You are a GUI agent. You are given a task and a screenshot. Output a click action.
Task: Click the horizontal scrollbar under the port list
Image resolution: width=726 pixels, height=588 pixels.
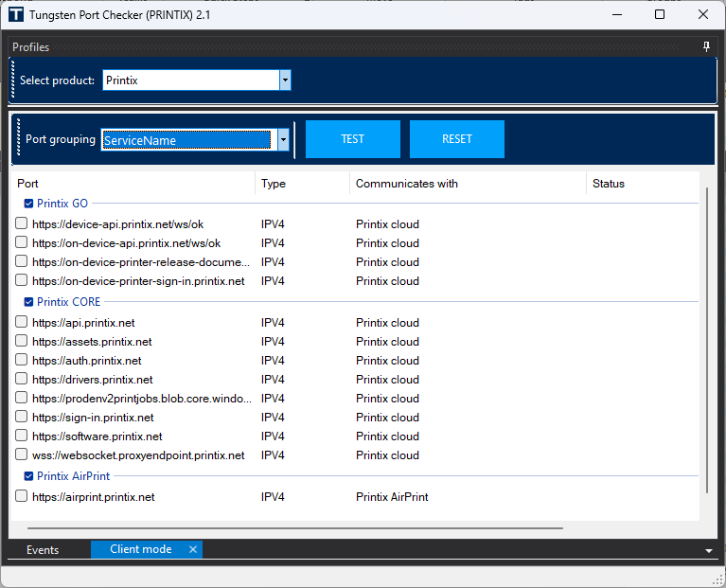[x=295, y=528]
